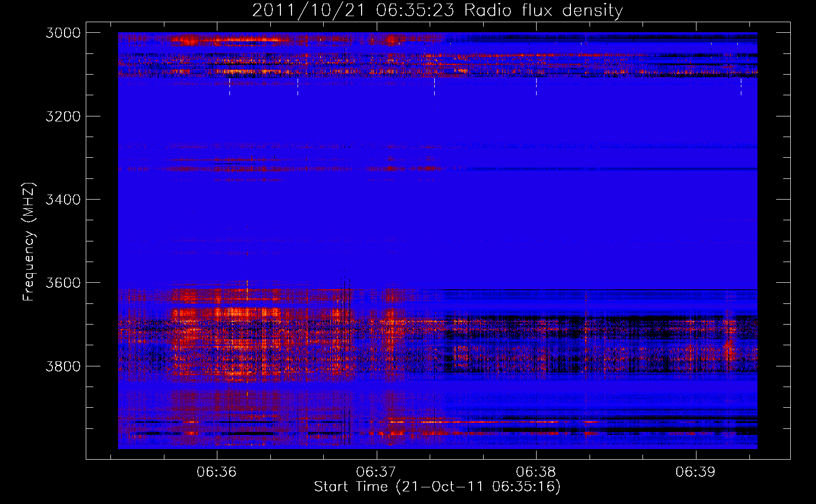Click the 06:36 time tick label
Image resolution: width=816 pixels, height=504 pixels.
click(x=217, y=472)
